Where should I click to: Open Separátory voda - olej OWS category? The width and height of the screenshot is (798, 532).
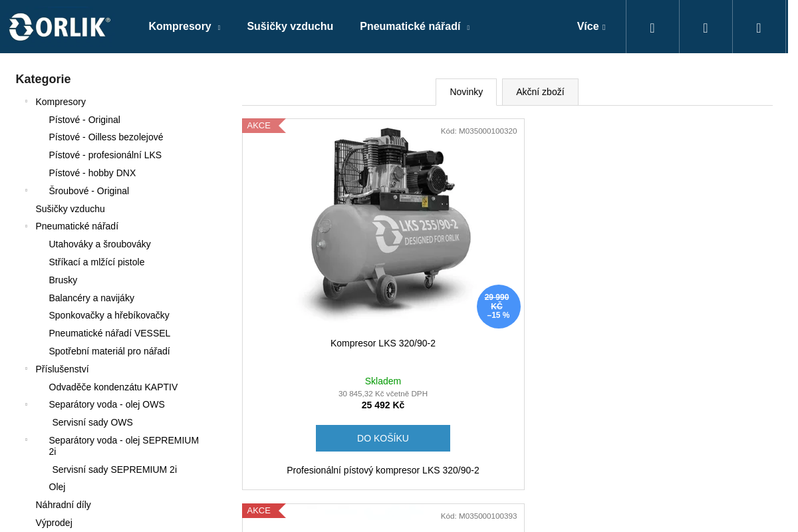click(107, 404)
